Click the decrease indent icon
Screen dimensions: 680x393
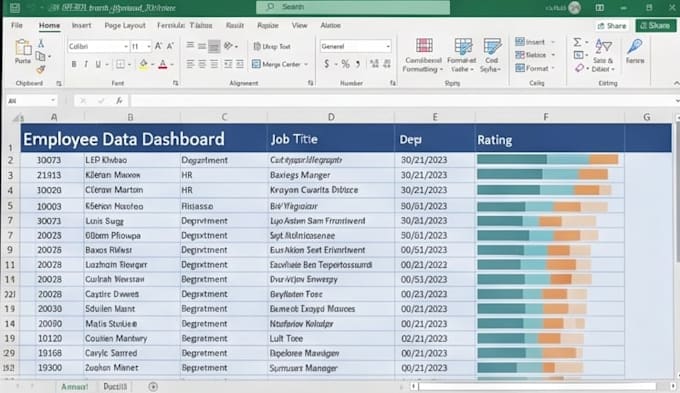(228, 64)
